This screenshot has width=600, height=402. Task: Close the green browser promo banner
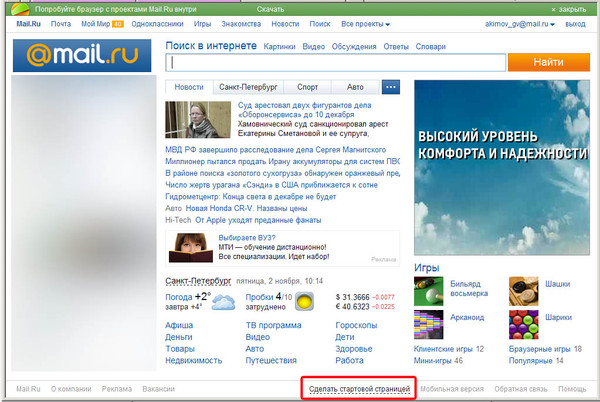click(569, 10)
